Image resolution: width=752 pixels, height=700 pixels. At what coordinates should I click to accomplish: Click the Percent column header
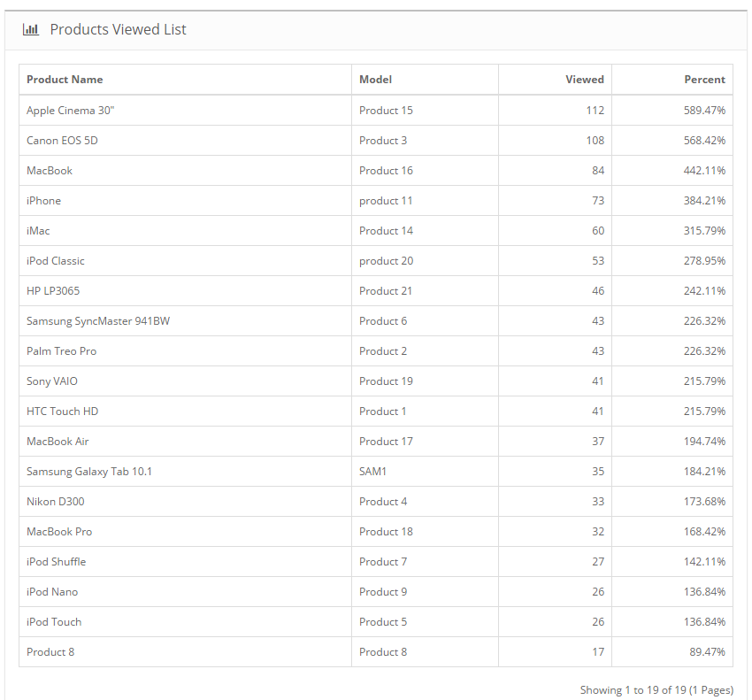point(704,80)
